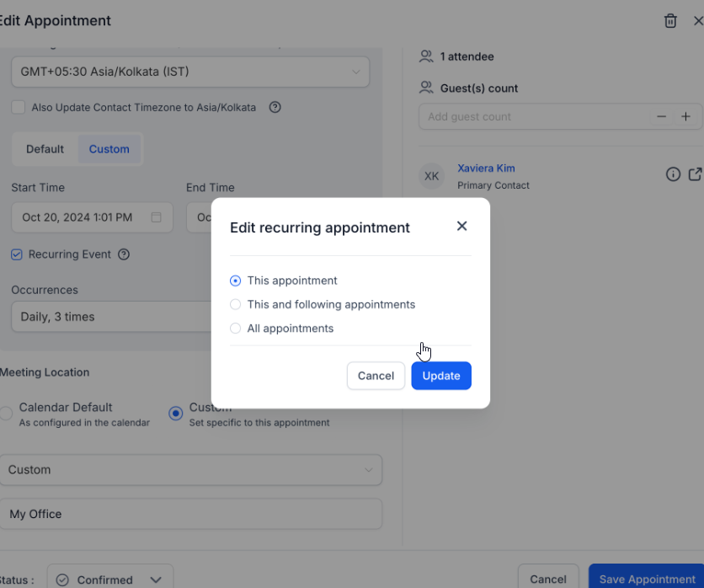Open Xaviera Kim's contact in new tab icon
The image size is (704, 588).
695,174
